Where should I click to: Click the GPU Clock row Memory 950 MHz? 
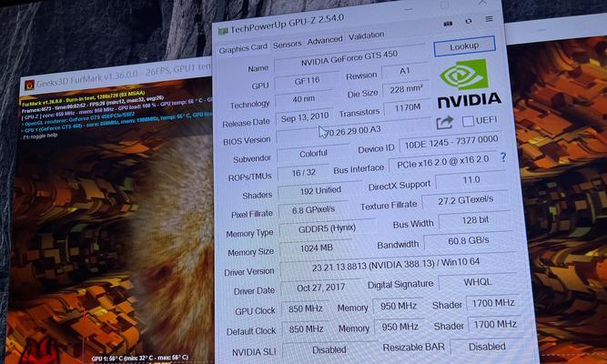point(398,306)
